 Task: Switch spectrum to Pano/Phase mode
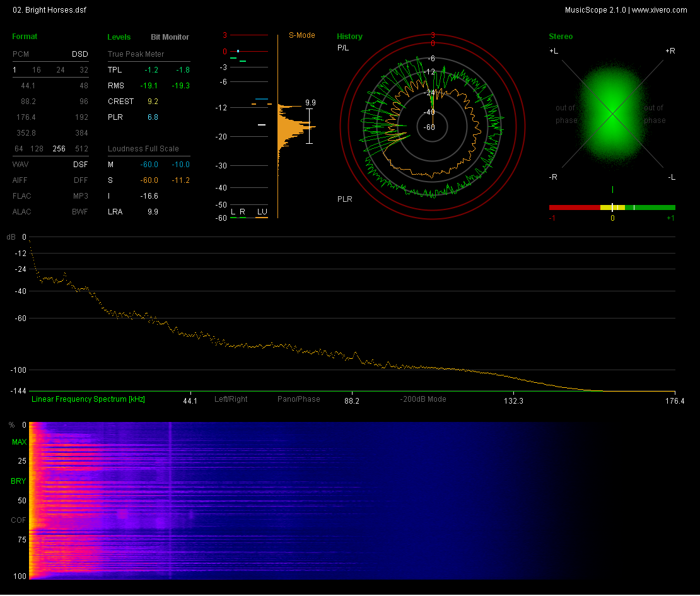[298, 399]
